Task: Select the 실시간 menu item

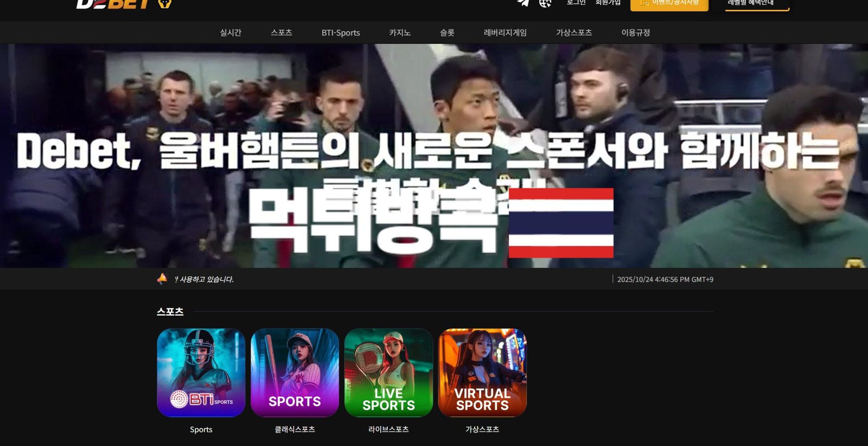Action: click(x=231, y=33)
